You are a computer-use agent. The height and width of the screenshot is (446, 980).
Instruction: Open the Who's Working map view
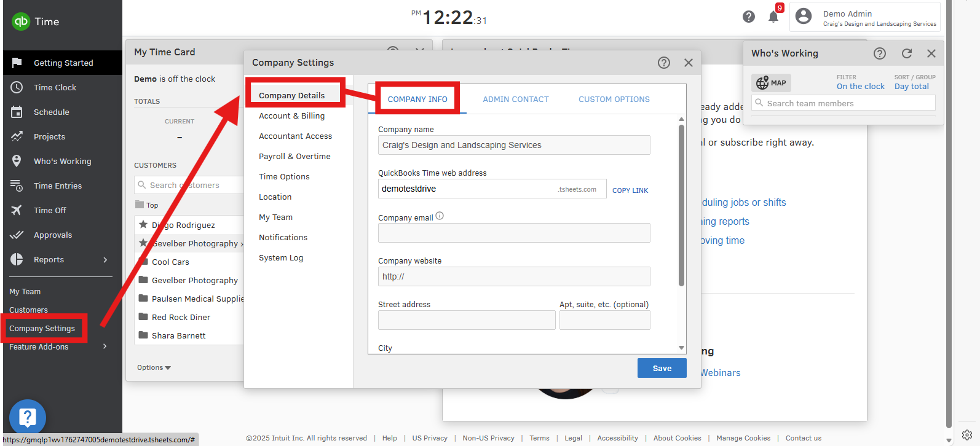[x=771, y=83]
